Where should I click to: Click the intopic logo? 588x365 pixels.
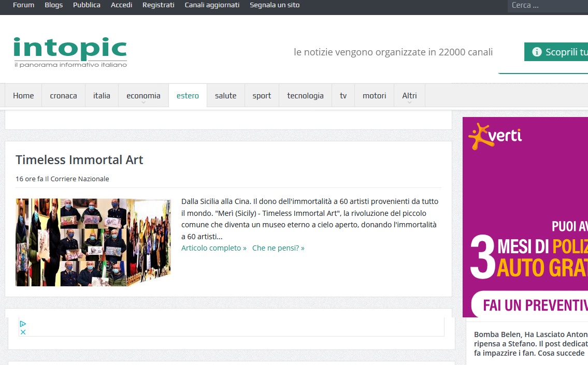70,52
